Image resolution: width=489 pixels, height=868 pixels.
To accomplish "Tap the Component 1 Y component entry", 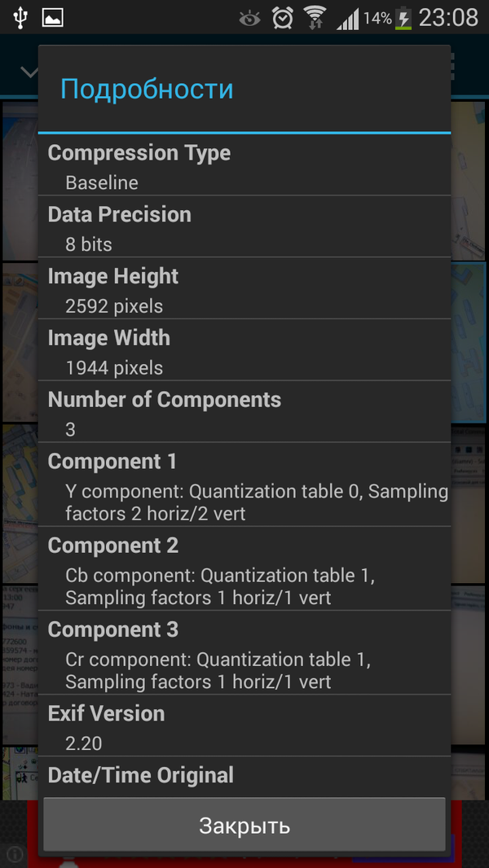I will click(x=244, y=485).
